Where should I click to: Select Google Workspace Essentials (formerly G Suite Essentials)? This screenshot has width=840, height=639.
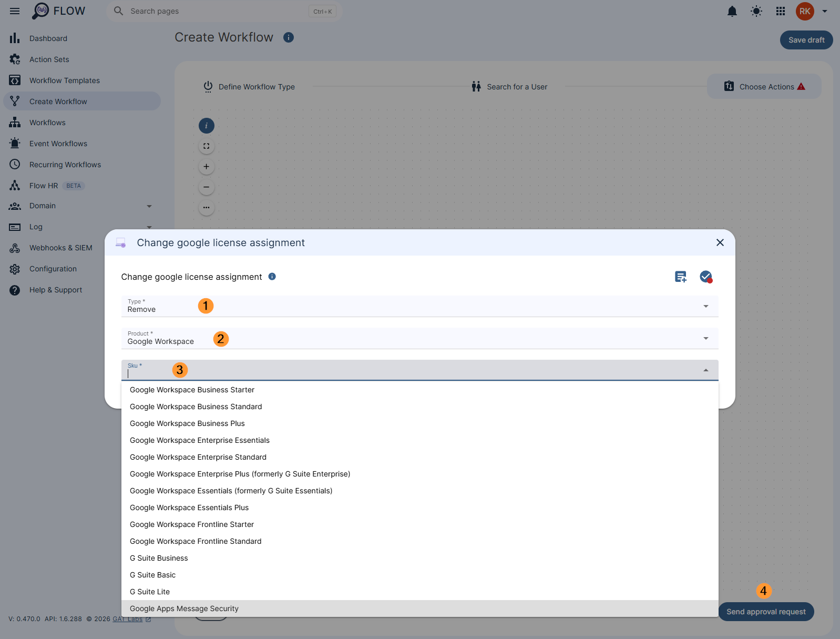[x=419, y=491]
